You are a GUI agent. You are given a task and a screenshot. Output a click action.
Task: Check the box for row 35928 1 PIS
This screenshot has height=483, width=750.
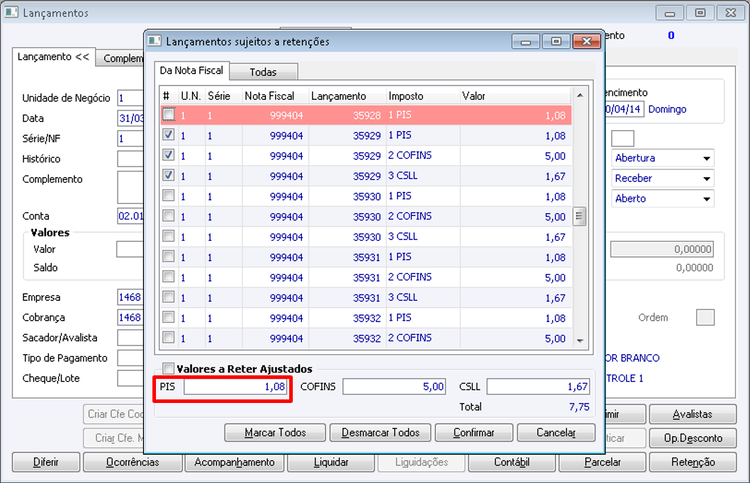click(168, 115)
